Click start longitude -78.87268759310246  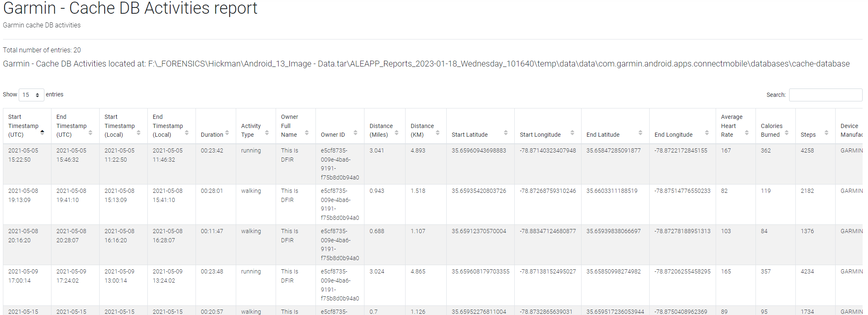[548, 191]
